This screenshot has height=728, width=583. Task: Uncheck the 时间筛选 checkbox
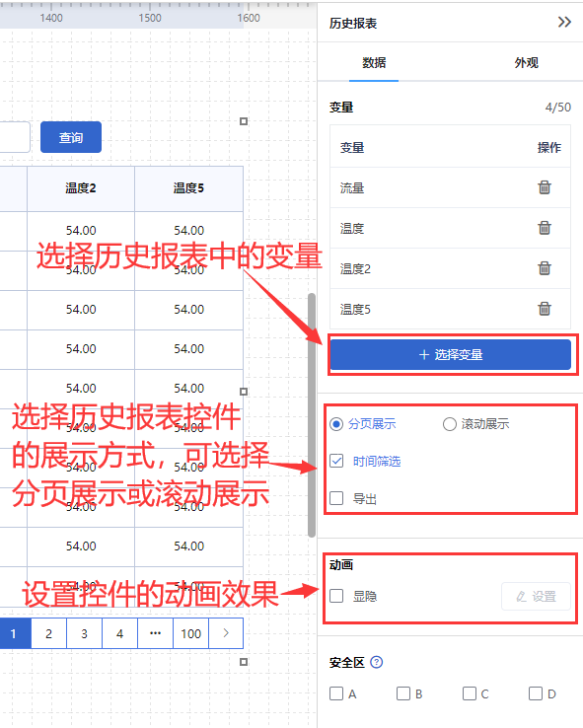coord(336,461)
